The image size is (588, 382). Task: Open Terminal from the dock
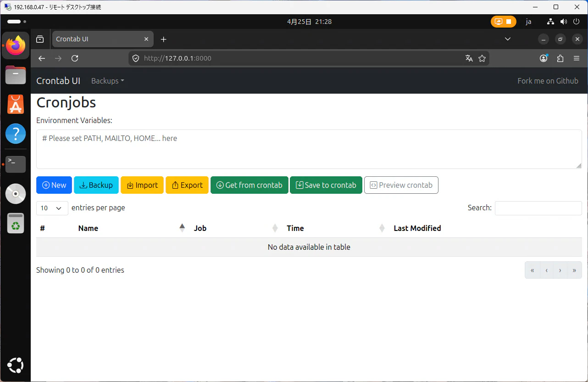click(x=16, y=164)
